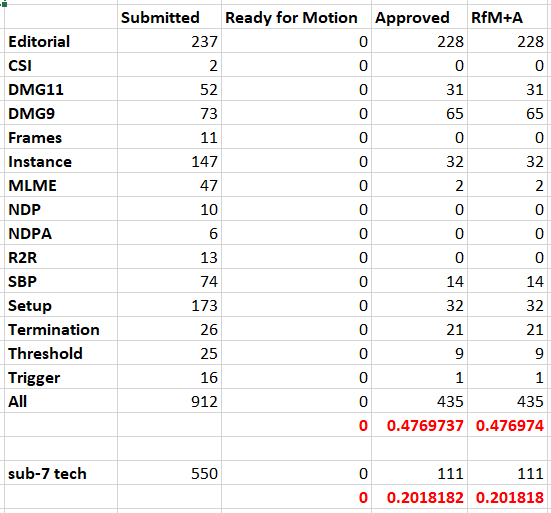Select the Submitted column header cell

coord(169,18)
